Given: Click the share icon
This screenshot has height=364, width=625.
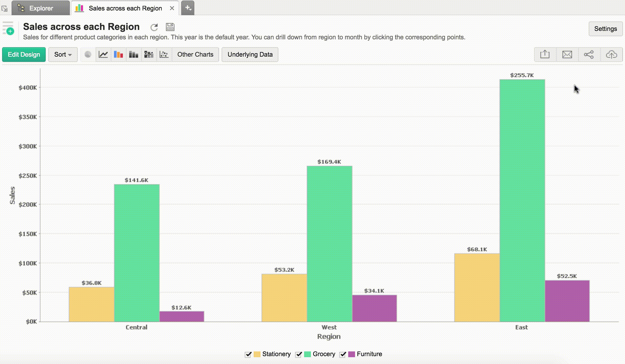Looking at the screenshot, I should click(589, 55).
